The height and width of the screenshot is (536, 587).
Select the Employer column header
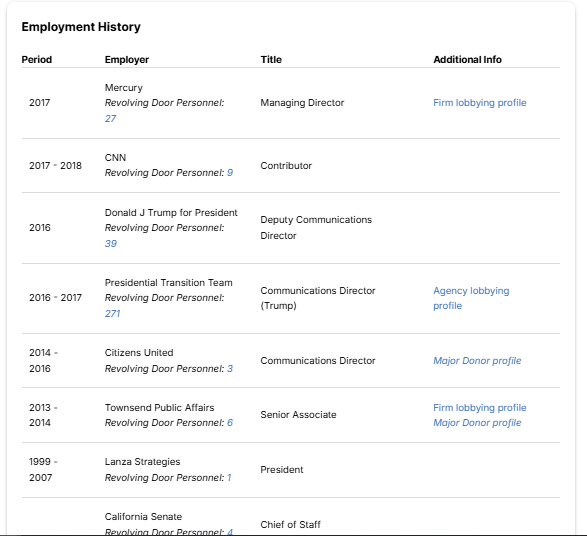pos(127,60)
